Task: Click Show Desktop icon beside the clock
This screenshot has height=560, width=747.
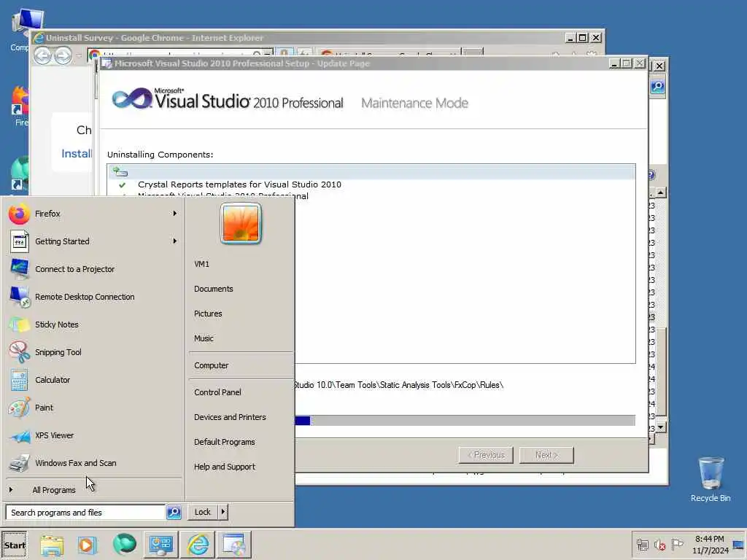Action: 738,545
